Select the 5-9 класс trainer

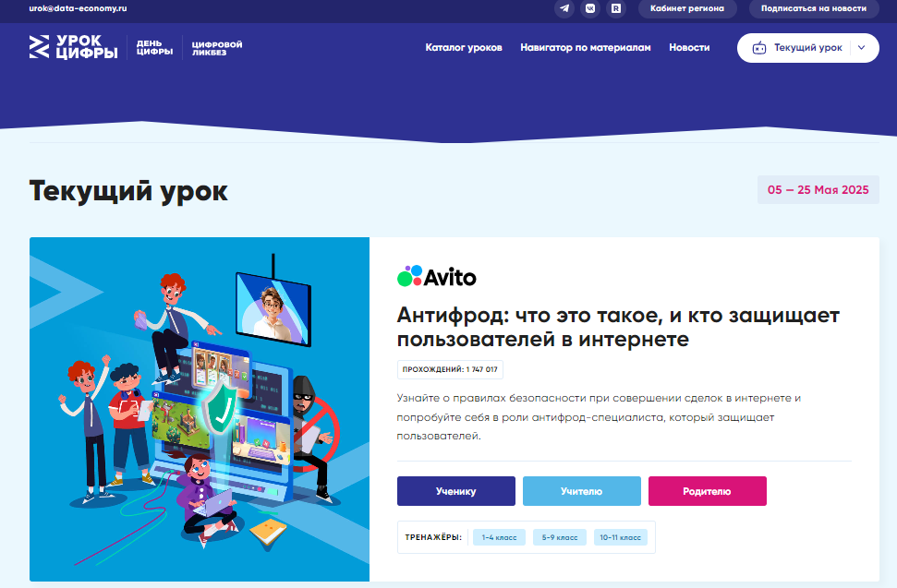560,537
